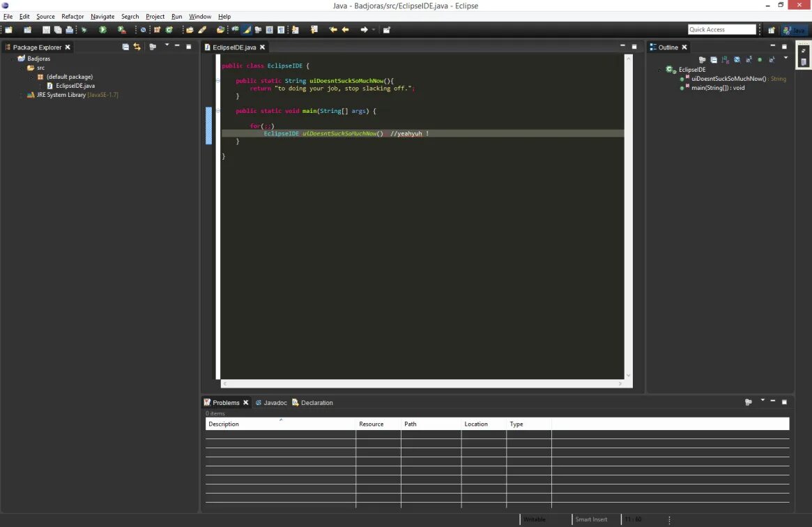This screenshot has width=812, height=527.
Task: Click the Save All toolbar icon
Action: [58, 30]
